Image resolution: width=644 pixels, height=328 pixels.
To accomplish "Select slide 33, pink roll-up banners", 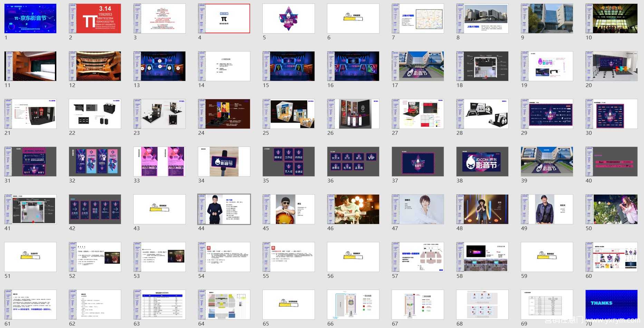I will (x=160, y=162).
